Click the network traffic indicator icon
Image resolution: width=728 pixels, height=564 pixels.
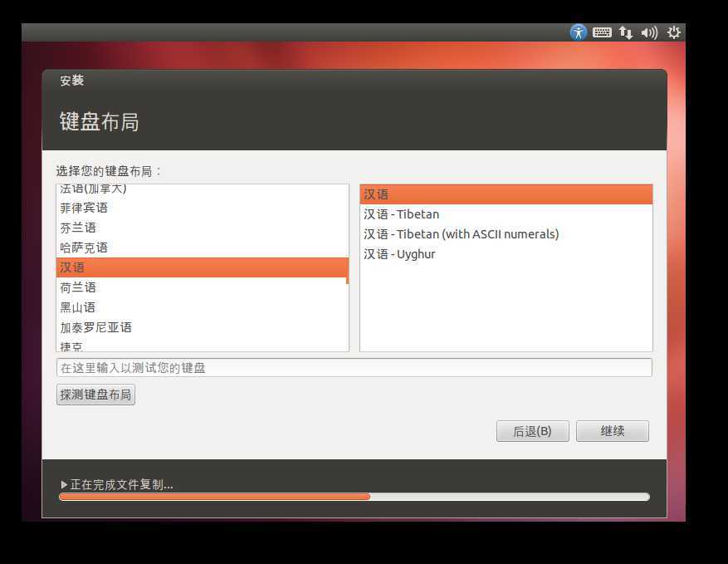(624, 32)
